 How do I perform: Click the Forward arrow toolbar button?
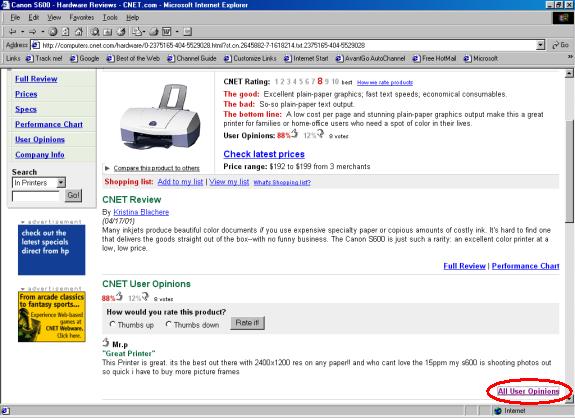point(32,32)
